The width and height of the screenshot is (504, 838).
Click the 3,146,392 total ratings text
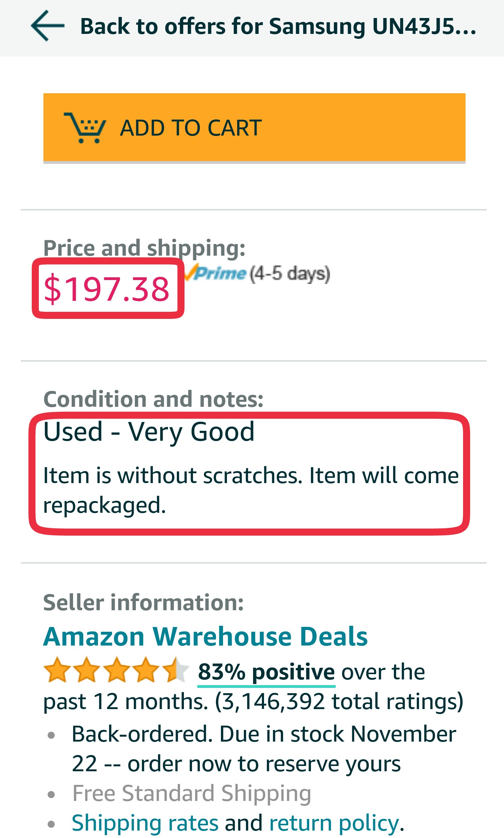[x=339, y=701]
